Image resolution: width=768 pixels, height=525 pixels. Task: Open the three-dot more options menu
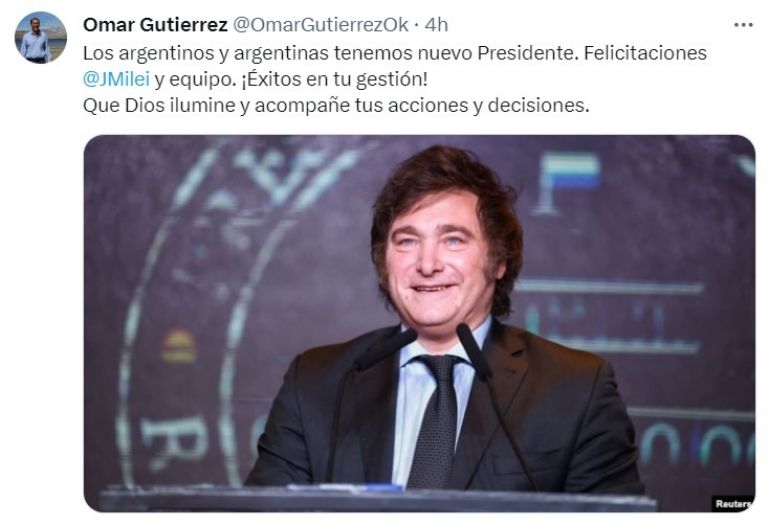pyautogui.click(x=743, y=25)
